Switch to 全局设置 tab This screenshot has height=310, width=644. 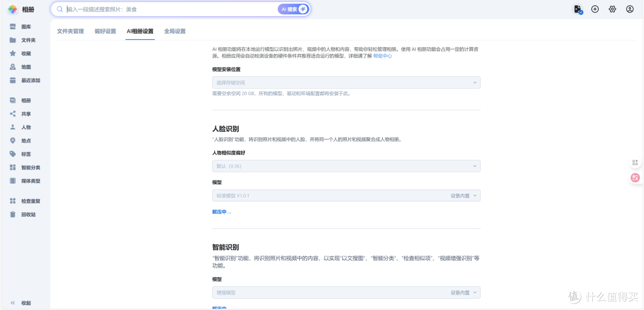pyautogui.click(x=175, y=31)
